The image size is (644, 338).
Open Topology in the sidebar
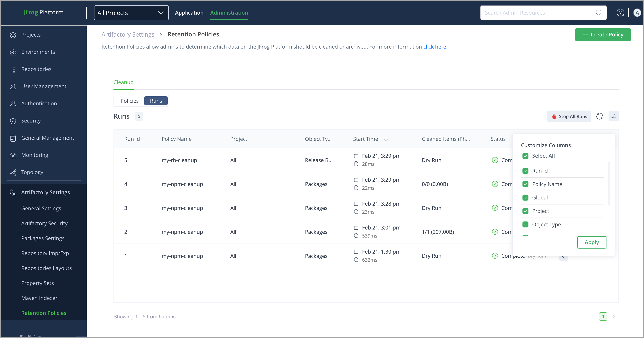pyautogui.click(x=32, y=172)
